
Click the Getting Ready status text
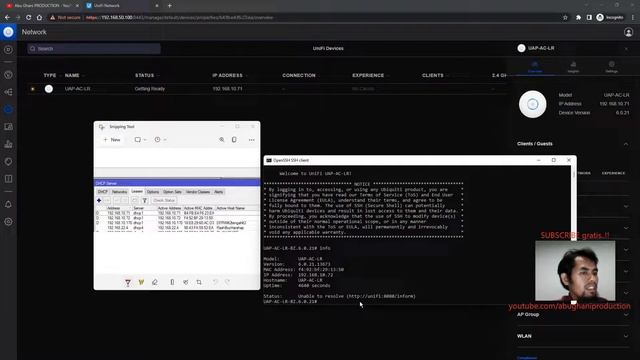(150, 89)
